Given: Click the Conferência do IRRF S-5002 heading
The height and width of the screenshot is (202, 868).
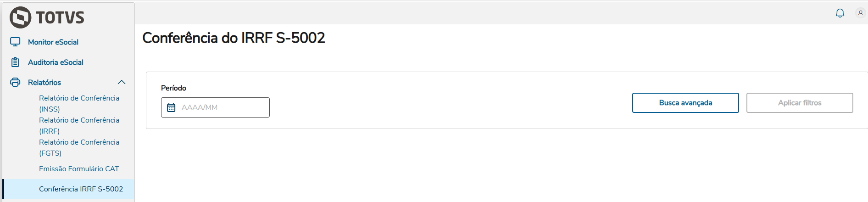Looking at the screenshot, I should pyautogui.click(x=234, y=38).
